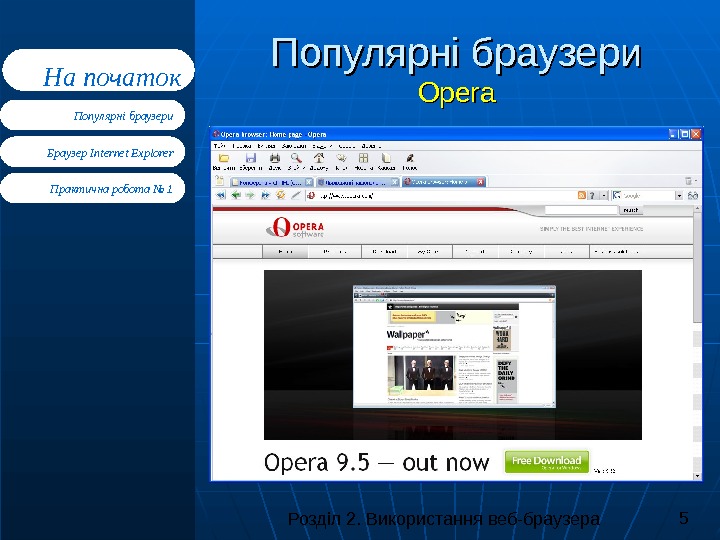Close the second Opera tab

point(394,182)
